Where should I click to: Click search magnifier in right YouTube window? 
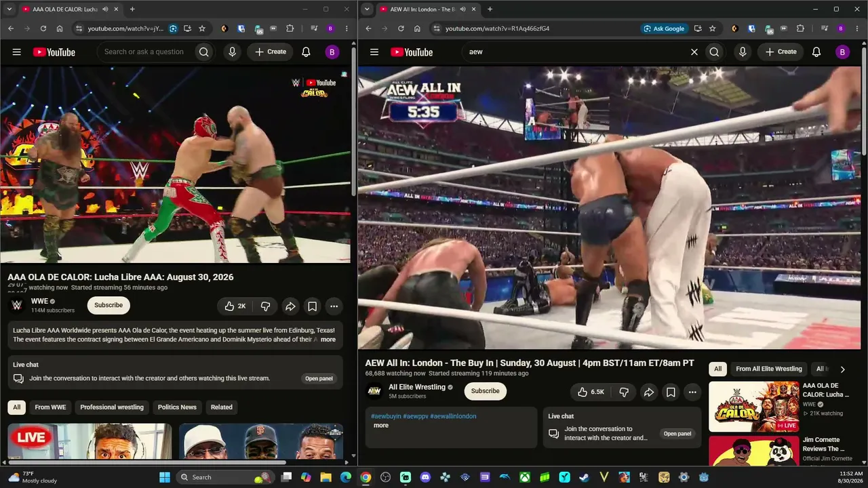pos(714,52)
